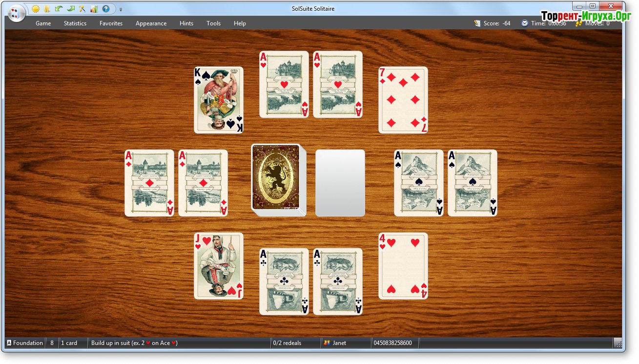639x364 pixels.
Task: Open the Appearance menu
Action: click(x=151, y=23)
